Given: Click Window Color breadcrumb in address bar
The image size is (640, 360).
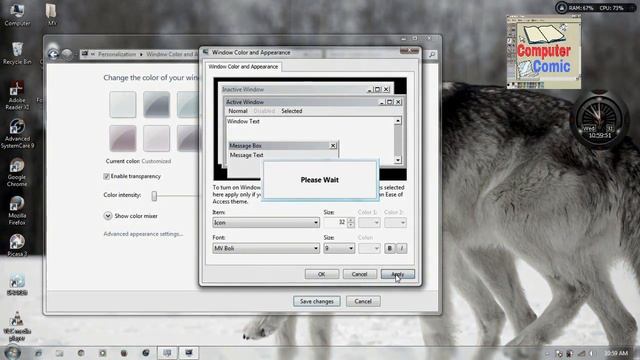Looking at the screenshot, I should pos(171,54).
